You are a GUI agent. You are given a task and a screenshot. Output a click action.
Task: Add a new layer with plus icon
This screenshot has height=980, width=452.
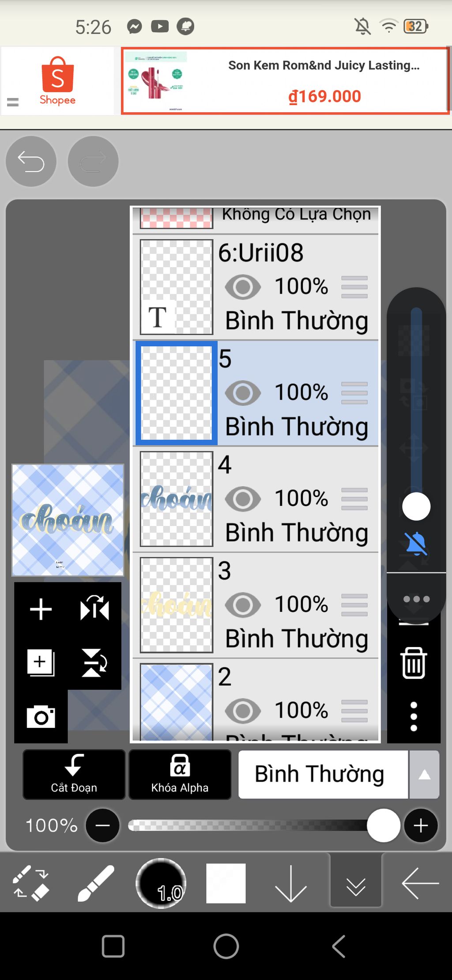tap(41, 609)
